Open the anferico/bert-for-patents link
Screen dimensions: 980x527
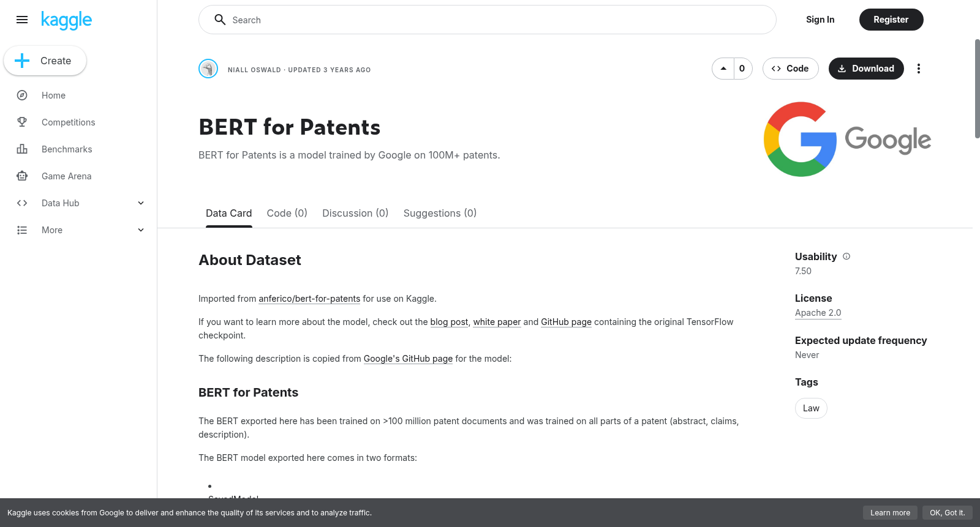click(309, 299)
